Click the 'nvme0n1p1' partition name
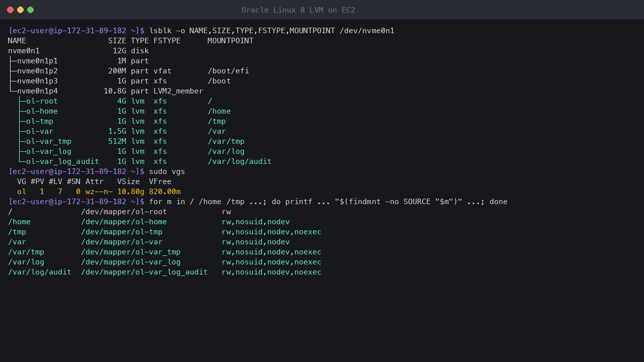644x362 pixels. (38, 61)
